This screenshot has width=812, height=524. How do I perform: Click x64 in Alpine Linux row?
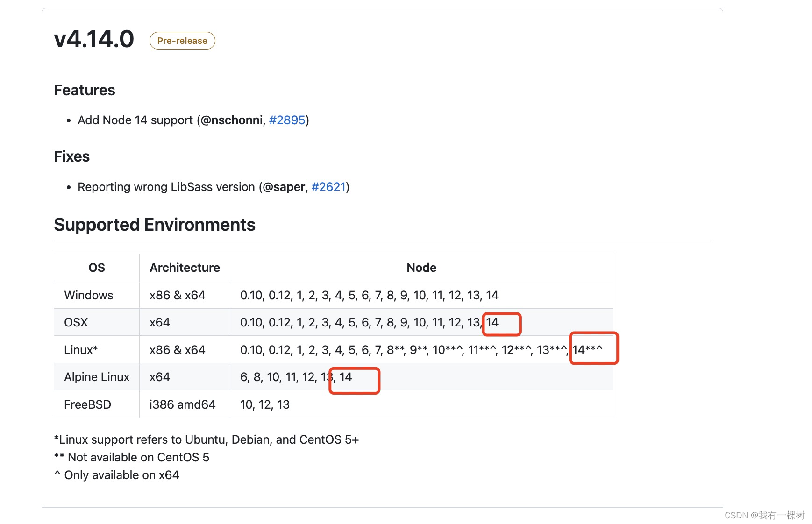point(185,377)
